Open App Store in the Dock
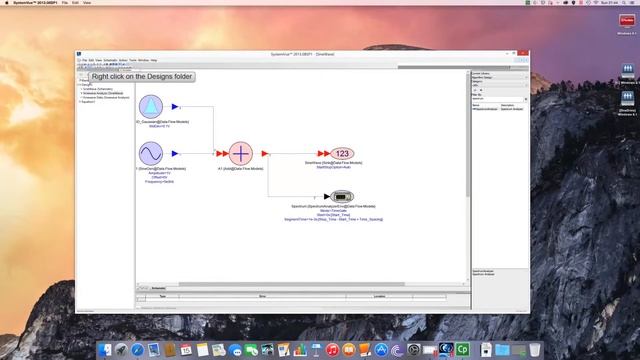640x360 pixels. click(x=381, y=350)
